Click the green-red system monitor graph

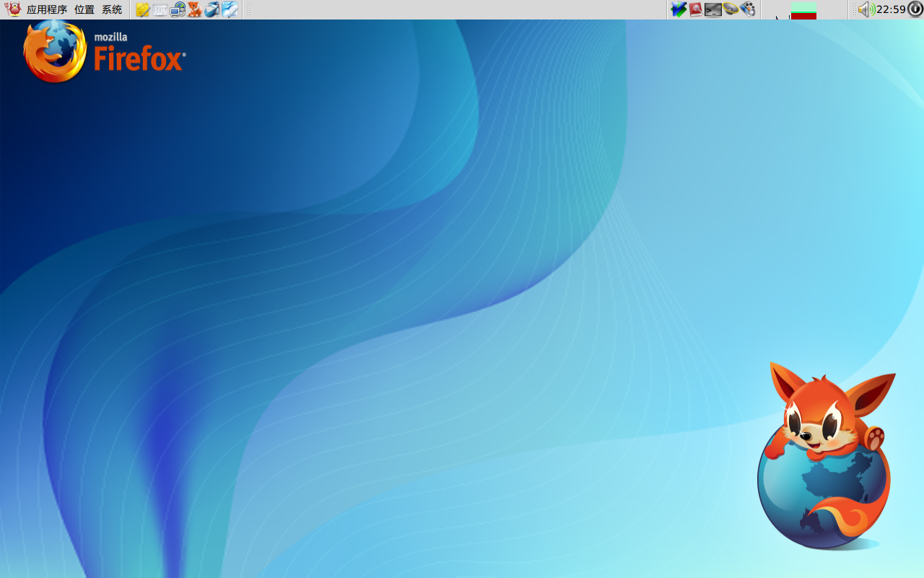click(803, 10)
